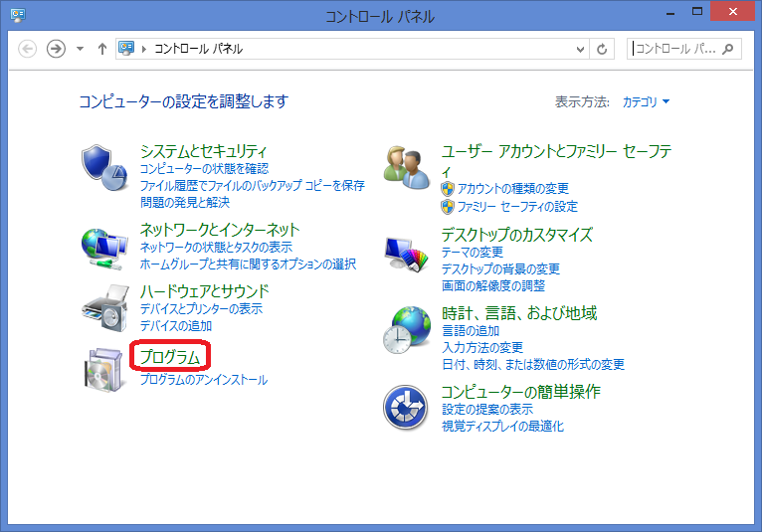762x532 pixels.
Task: Click the window system icon in title bar
Action: (x=18, y=15)
